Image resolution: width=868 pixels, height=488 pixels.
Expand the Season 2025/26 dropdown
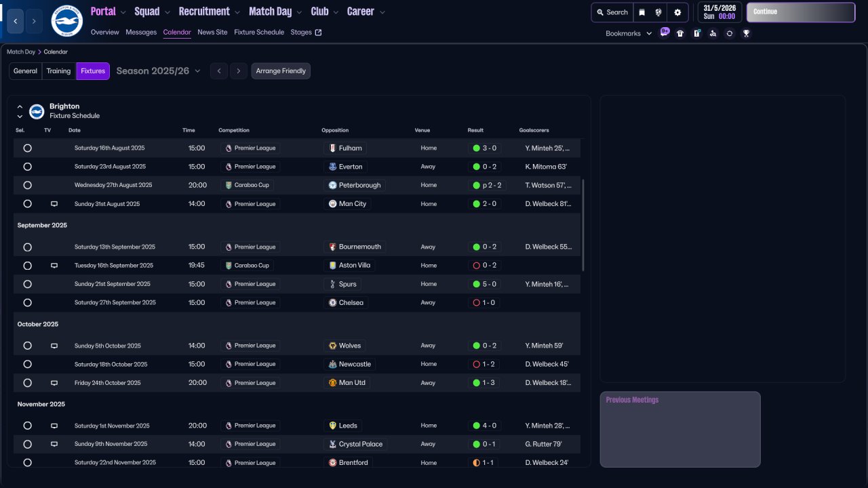click(x=159, y=71)
